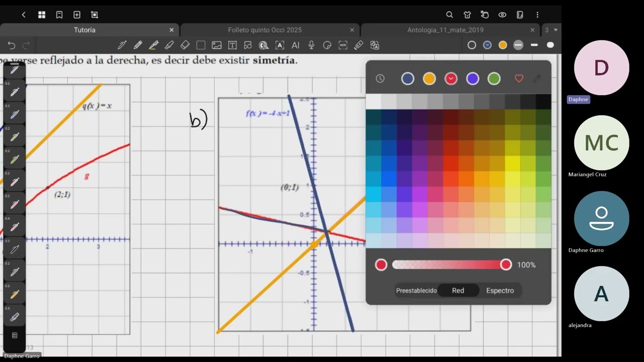Pick the blue toolbar color preset
Screen dimensions: 644x362
(x=487, y=45)
